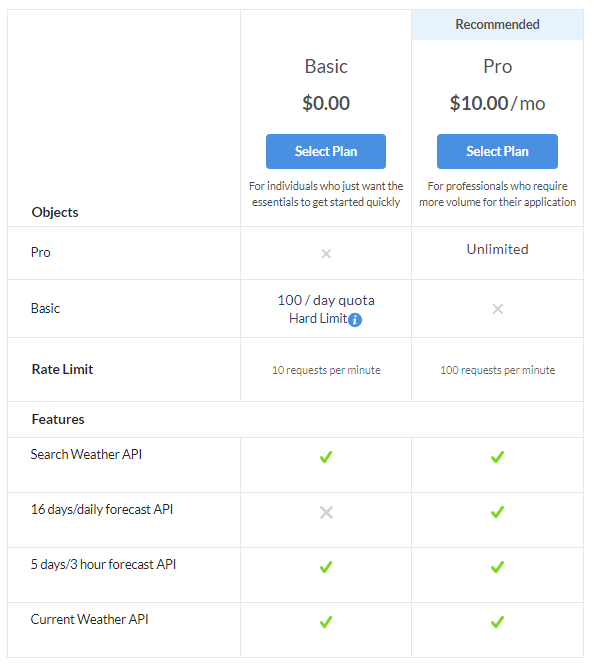Click Select Plan button under Pro
Image resolution: width=594 pixels, height=667 pixels.
click(497, 151)
